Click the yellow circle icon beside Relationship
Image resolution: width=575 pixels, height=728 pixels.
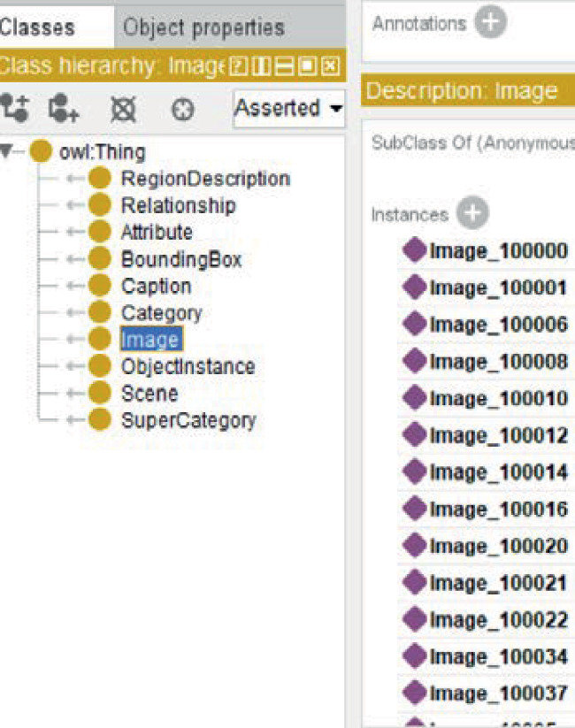click(x=99, y=204)
